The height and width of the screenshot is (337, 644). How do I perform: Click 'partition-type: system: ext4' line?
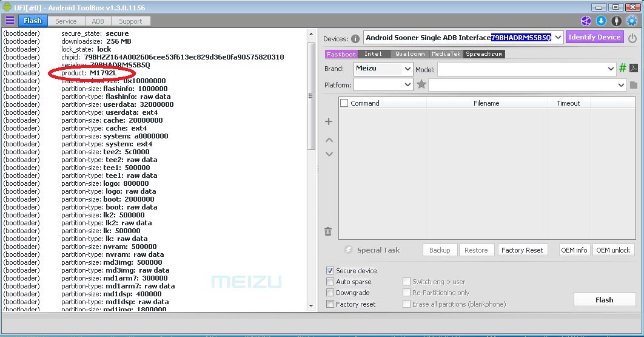(x=107, y=144)
